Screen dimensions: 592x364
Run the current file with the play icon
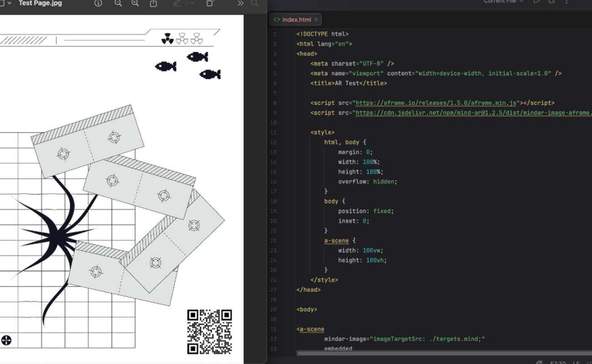click(x=536, y=2)
